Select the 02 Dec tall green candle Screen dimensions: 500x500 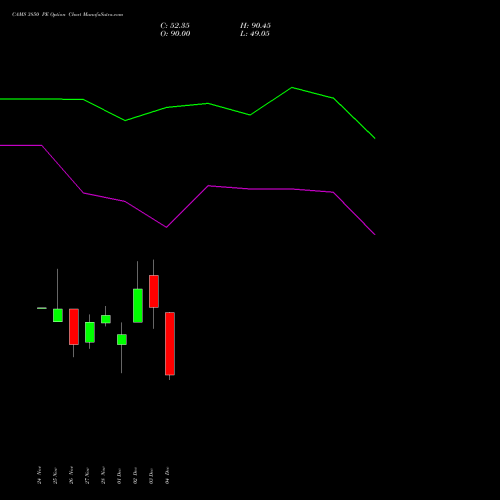tap(138, 305)
